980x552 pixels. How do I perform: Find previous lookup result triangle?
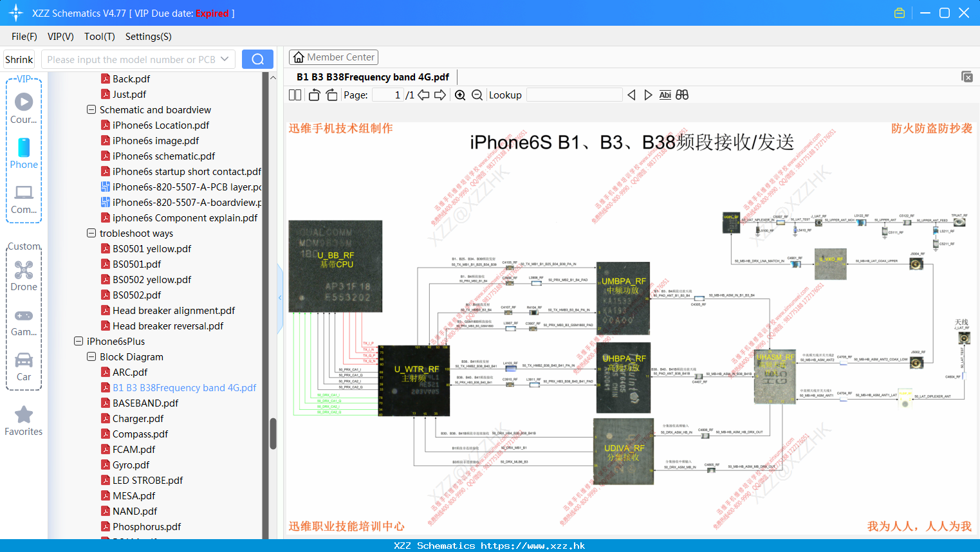(x=631, y=95)
